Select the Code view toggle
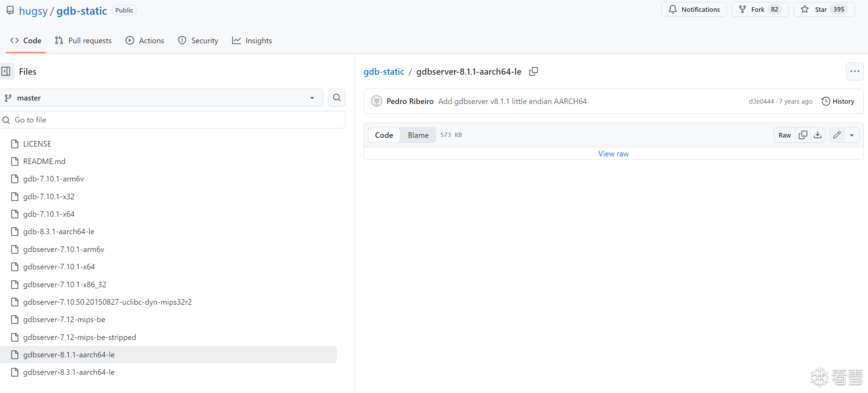The image size is (868, 393). (x=384, y=135)
